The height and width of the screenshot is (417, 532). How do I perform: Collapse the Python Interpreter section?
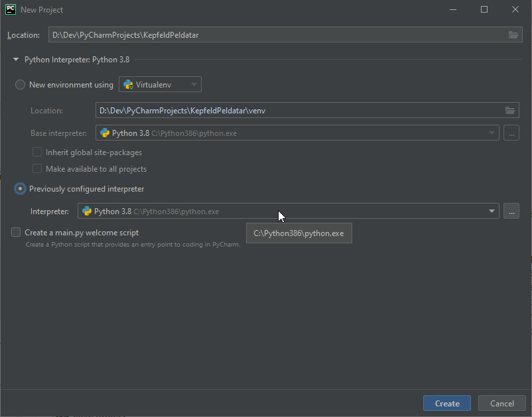point(16,59)
